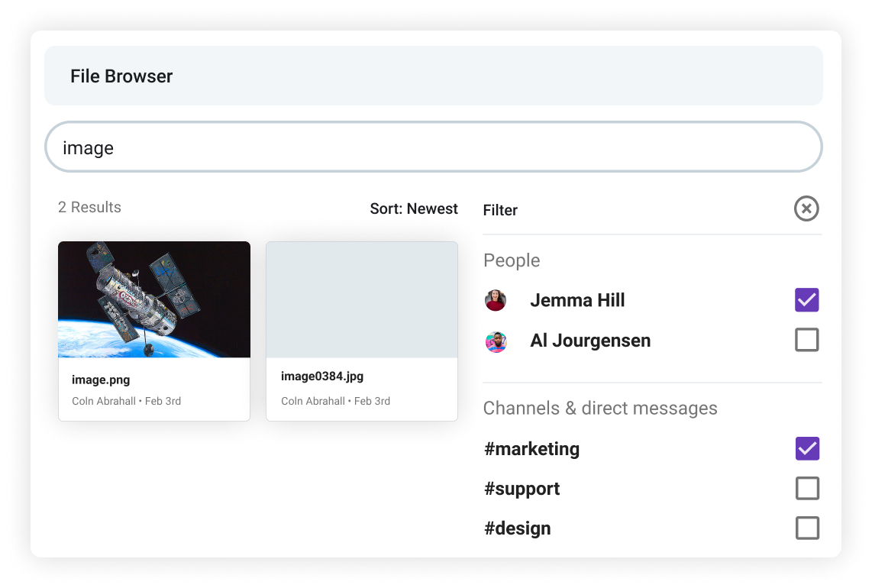Image resolution: width=872 pixels, height=588 pixels.
Task: Enable the #design channel filter checkbox
Action: [806, 528]
